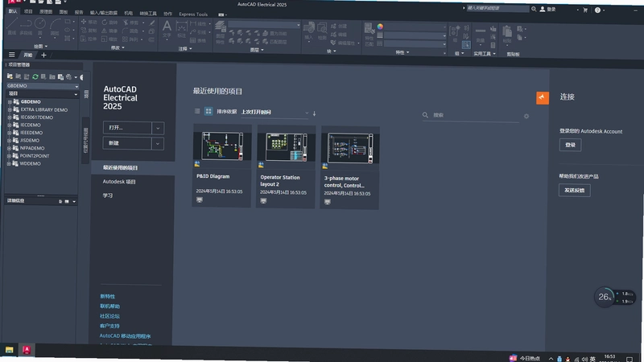Click the search magnifier icon in title bar

click(534, 9)
